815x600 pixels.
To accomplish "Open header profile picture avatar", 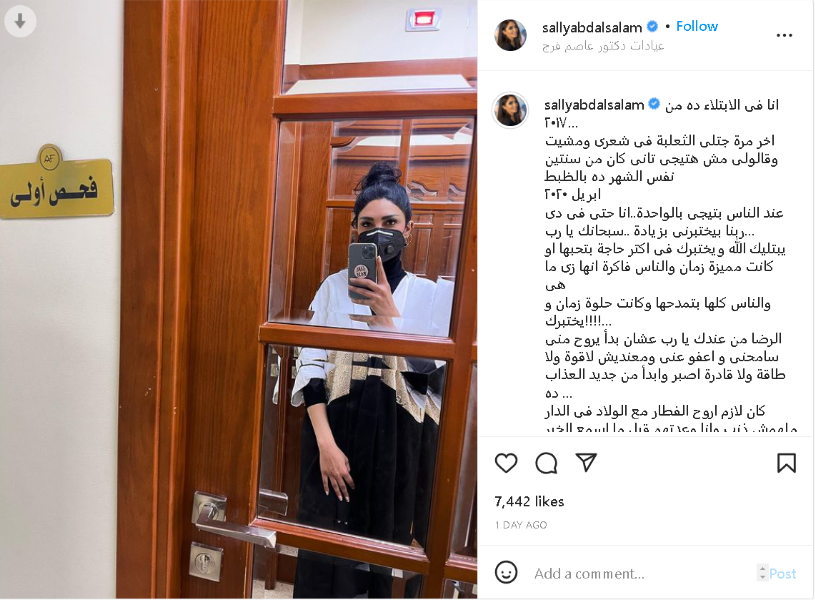I will tap(510, 35).
